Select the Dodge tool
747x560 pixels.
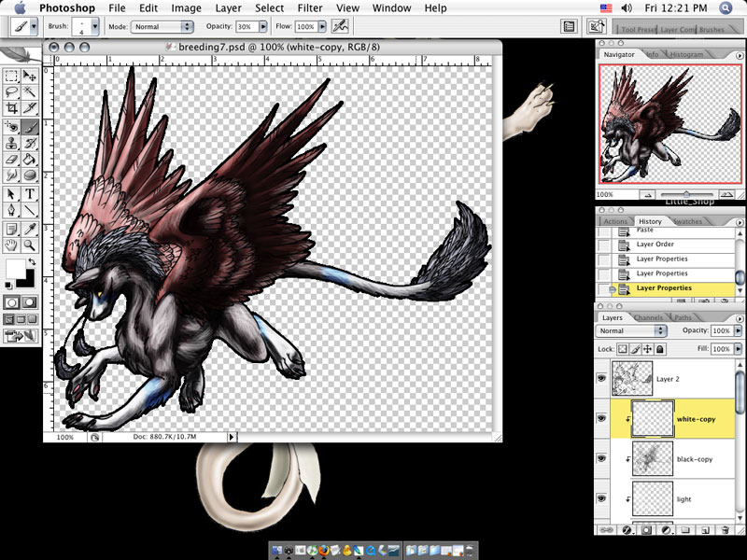(x=30, y=175)
